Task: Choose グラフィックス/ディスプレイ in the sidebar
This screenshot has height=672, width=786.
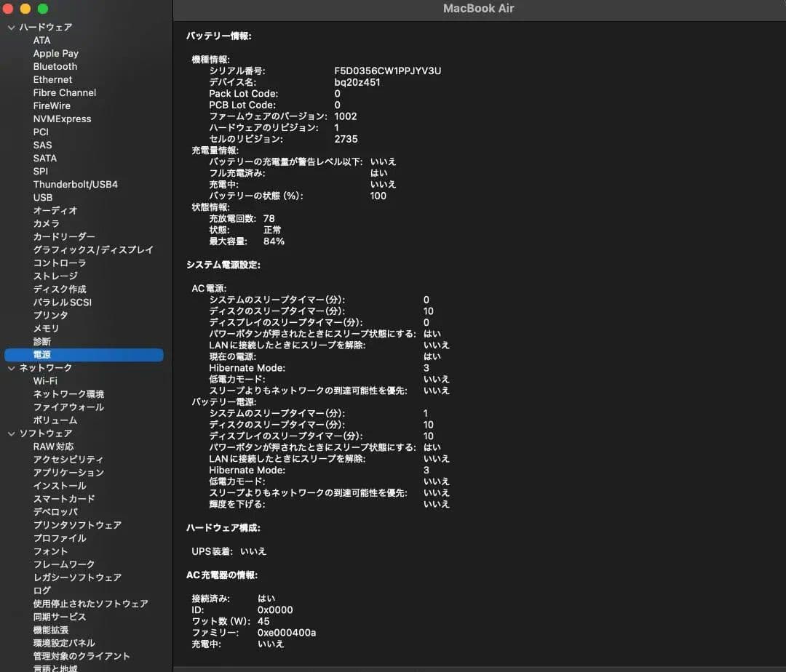Action: [93, 249]
